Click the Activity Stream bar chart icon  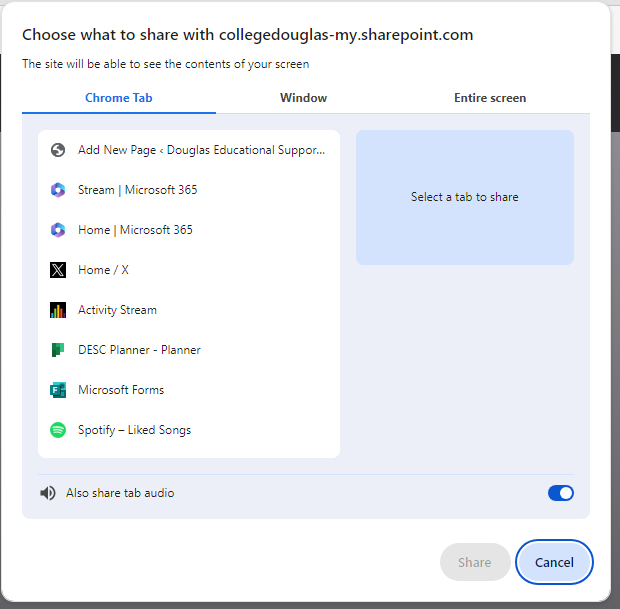pyautogui.click(x=58, y=310)
